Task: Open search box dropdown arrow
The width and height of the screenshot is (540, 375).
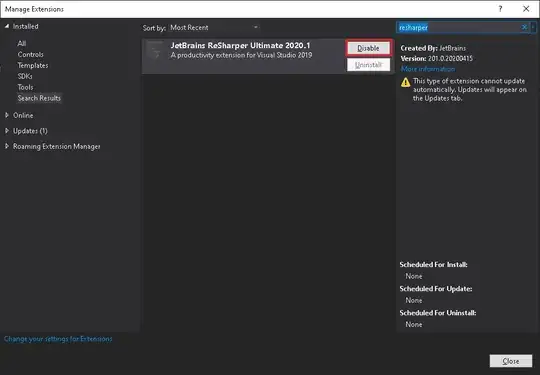Action: coord(533,27)
